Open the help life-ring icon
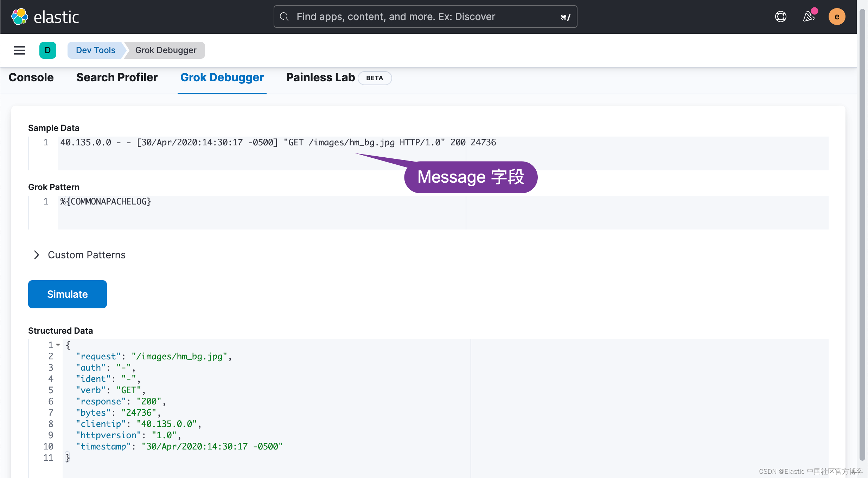This screenshot has height=478, width=868. [x=780, y=17]
